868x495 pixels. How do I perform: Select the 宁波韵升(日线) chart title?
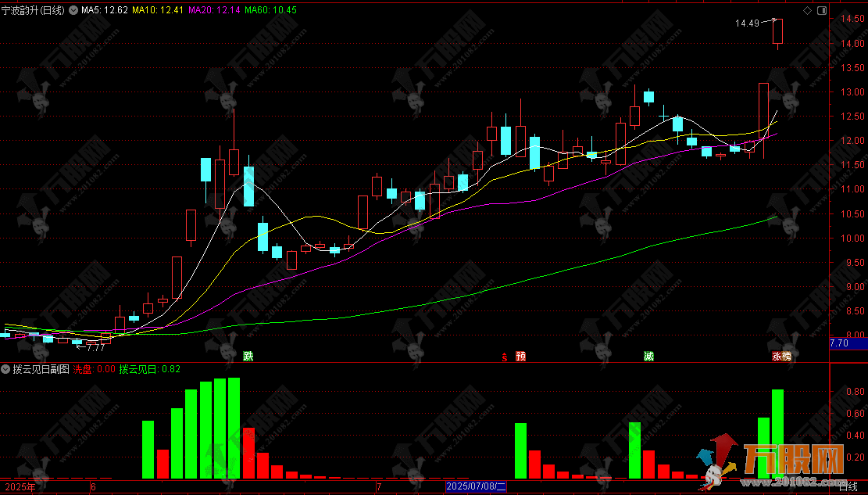click(33, 10)
